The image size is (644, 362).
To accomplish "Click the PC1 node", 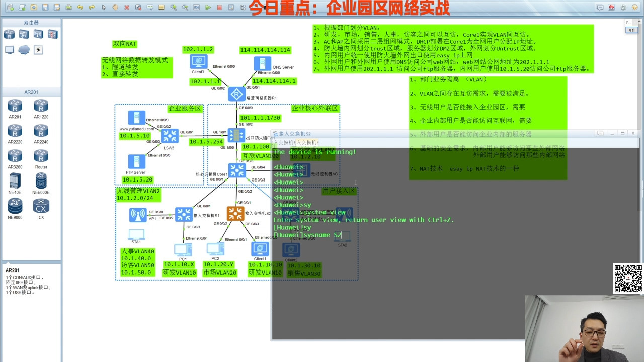I will pos(183,249).
